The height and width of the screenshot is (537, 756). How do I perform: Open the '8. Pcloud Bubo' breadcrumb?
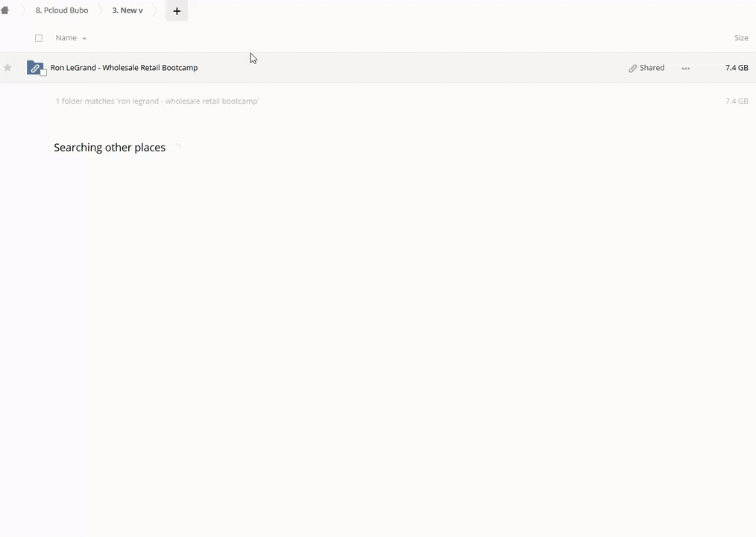[x=62, y=10]
